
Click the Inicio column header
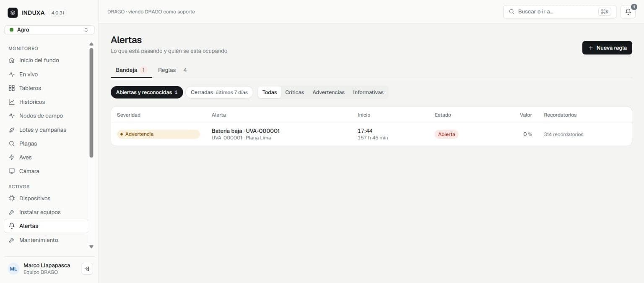[x=364, y=115]
